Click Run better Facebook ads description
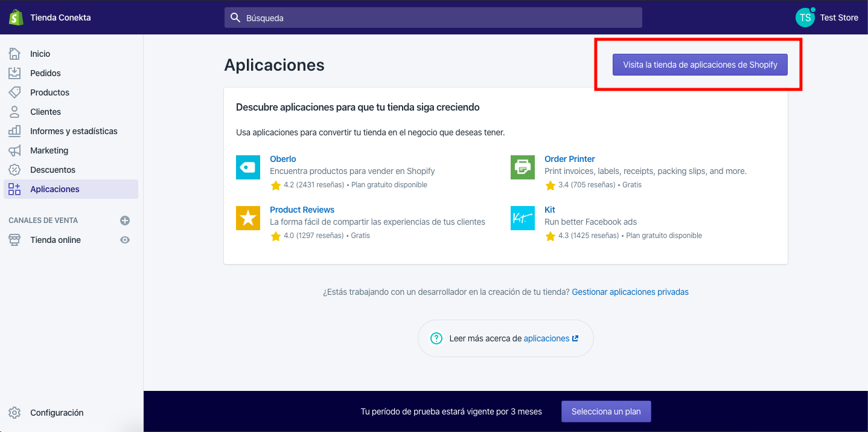The height and width of the screenshot is (432, 868). (591, 222)
